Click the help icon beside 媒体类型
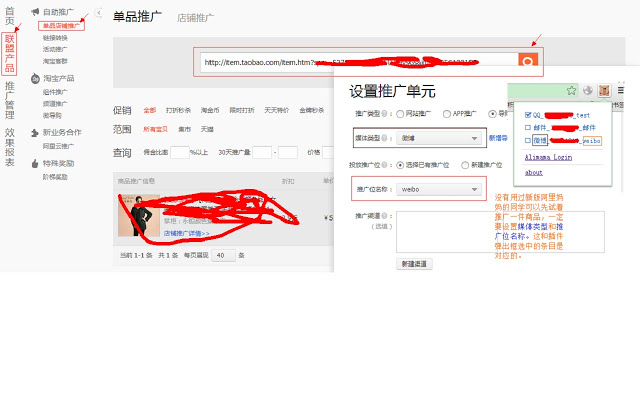The height and width of the screenshot is (400, 640). tap(384, 138)
